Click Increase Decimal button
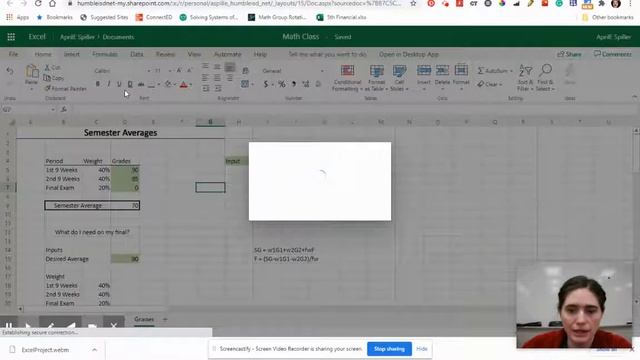This screenshot has width=640, height=360. tap(306, 84)
